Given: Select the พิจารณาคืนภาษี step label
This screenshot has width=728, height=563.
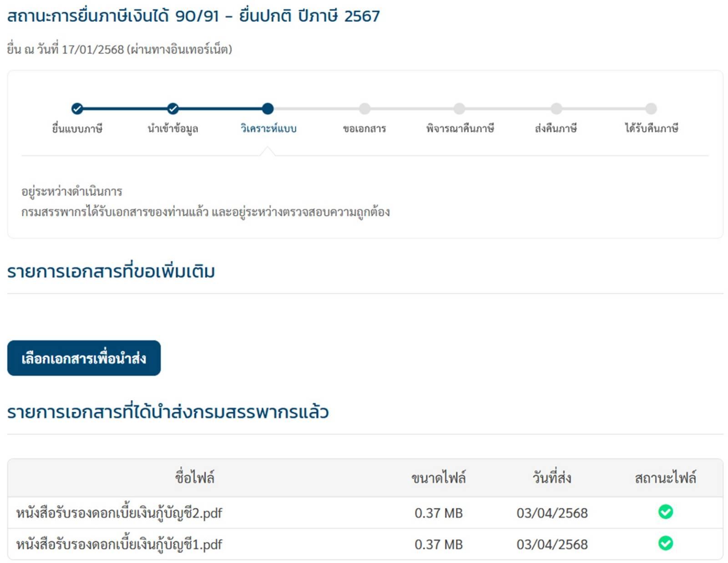Looking at the screenshot, I should [460, 128].
